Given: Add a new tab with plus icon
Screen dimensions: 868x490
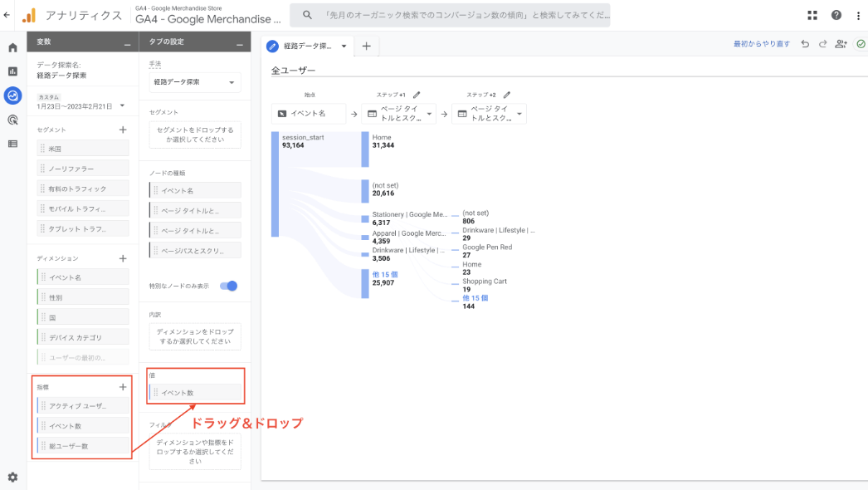Looking at the screenshot, I should click(x=367, y=47).
